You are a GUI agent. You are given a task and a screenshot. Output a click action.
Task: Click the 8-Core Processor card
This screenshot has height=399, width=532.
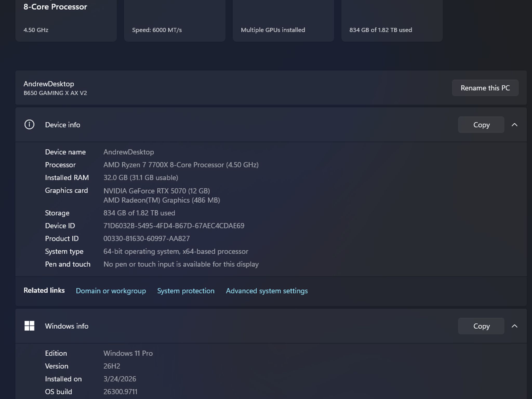pos(66,20)
